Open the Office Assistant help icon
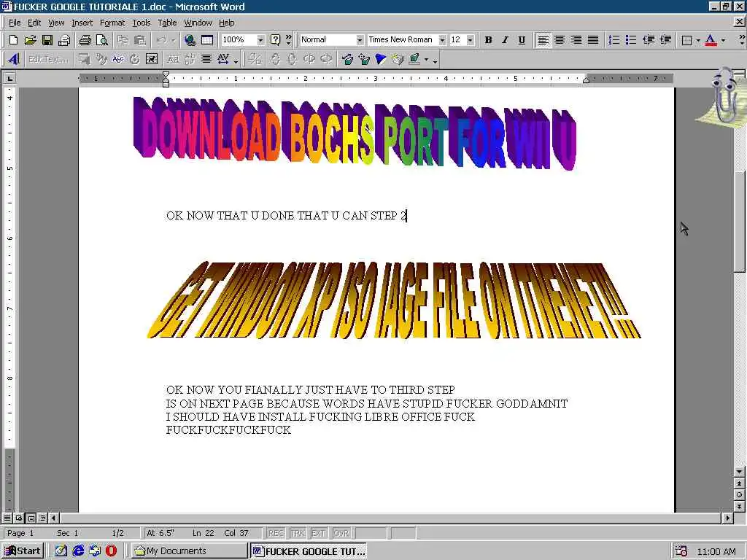Viewport: 747px width, 560px height. (275, 40)
